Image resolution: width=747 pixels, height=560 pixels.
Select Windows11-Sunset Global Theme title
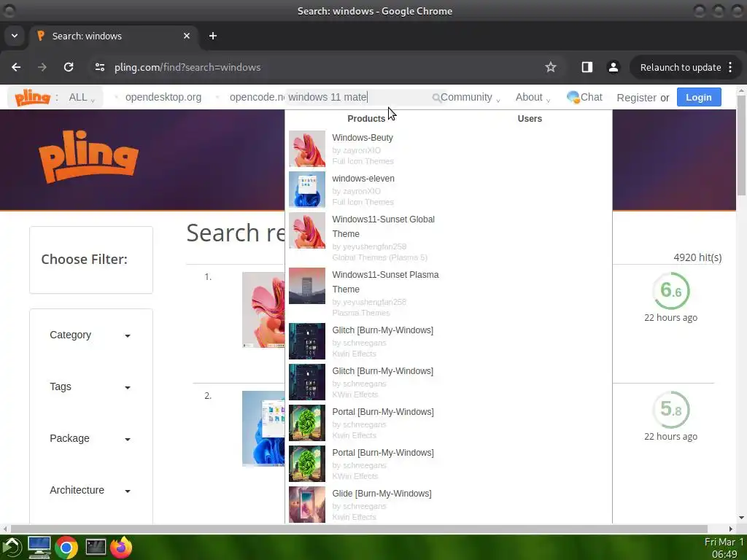coord(384,227)
